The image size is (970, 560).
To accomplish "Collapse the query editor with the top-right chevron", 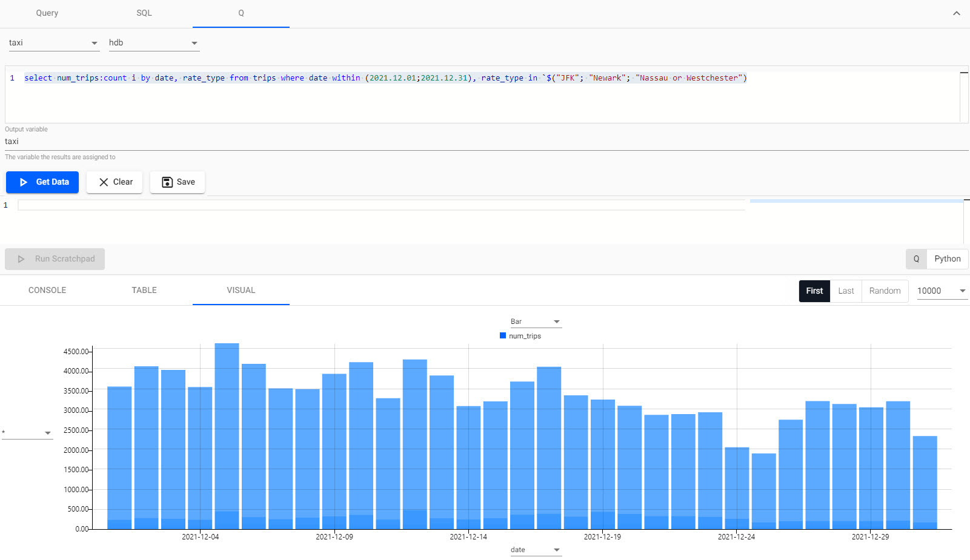I will click(x=956, y=12).
